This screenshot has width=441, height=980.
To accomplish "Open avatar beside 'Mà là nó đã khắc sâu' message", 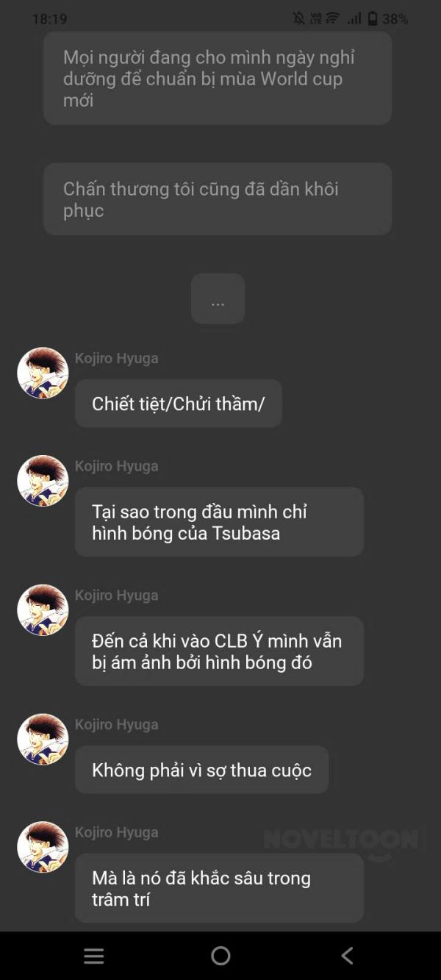I will [x=43, y=847].
